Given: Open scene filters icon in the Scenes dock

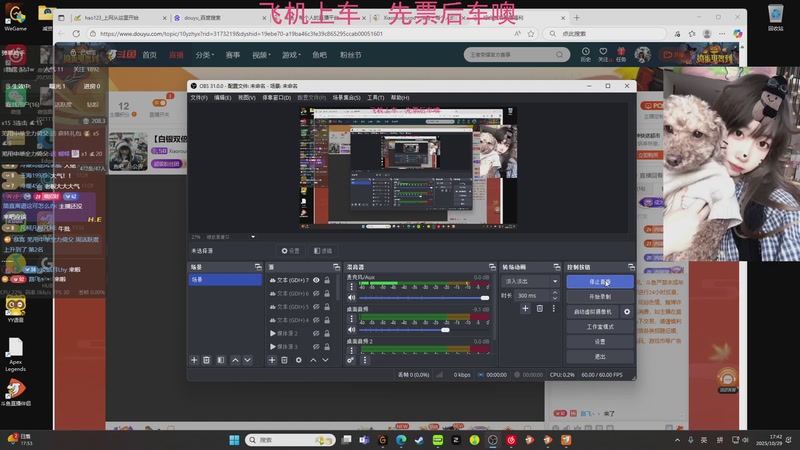Looking at the screenshot, I should [221, 360].
